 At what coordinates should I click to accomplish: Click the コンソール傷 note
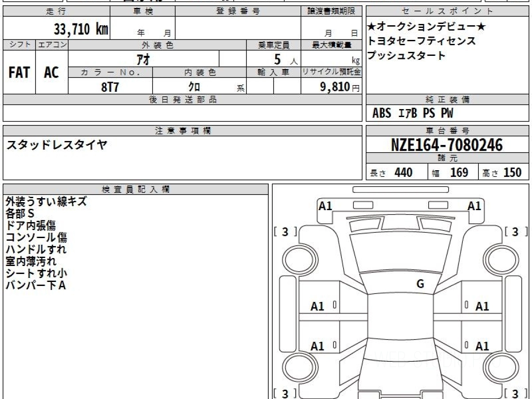36,238
